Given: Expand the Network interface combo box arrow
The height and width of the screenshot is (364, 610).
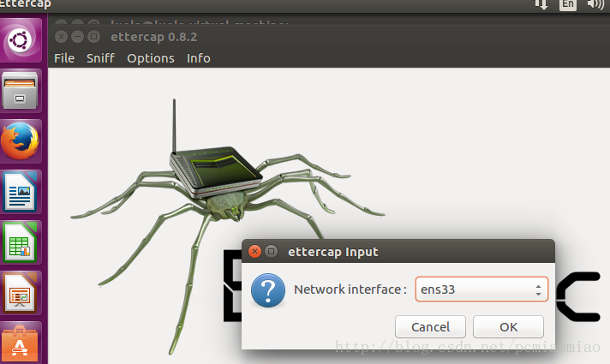Looking at the screenshot, I should (538, 289).
